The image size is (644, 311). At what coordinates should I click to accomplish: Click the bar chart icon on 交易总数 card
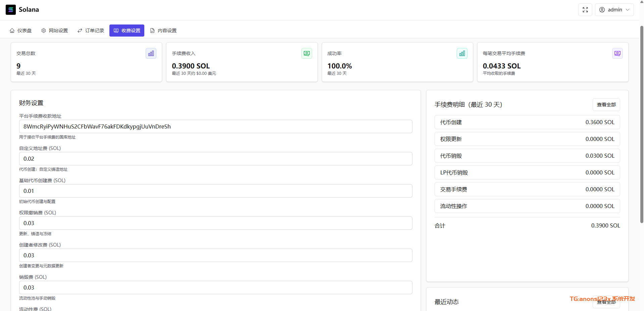(x=151, y=53)
